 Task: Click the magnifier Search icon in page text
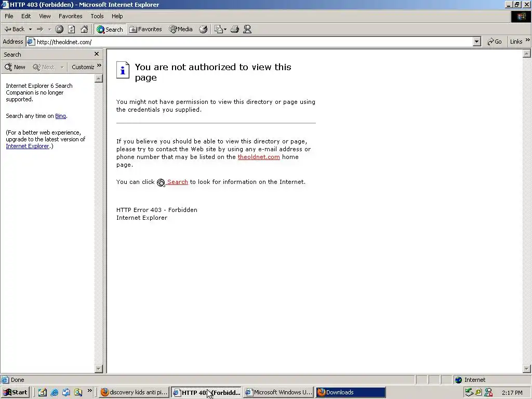[x=161, y=182]
